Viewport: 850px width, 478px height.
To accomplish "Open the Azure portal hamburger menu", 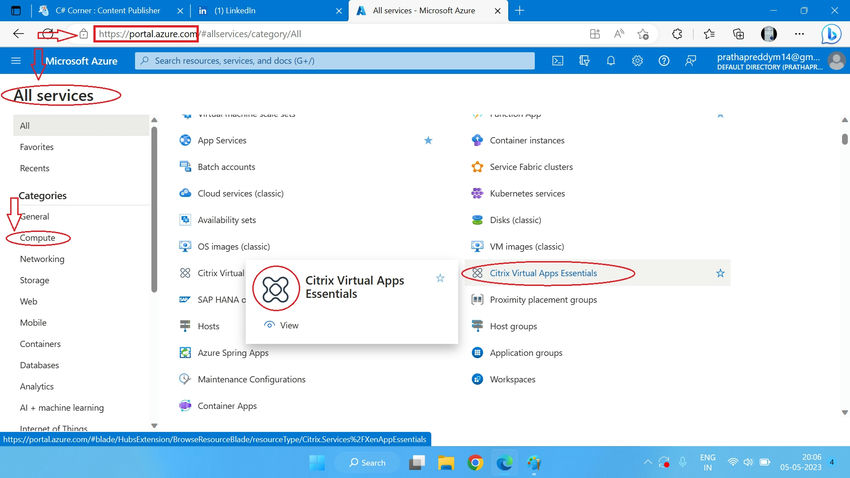I will coord(16,61).
